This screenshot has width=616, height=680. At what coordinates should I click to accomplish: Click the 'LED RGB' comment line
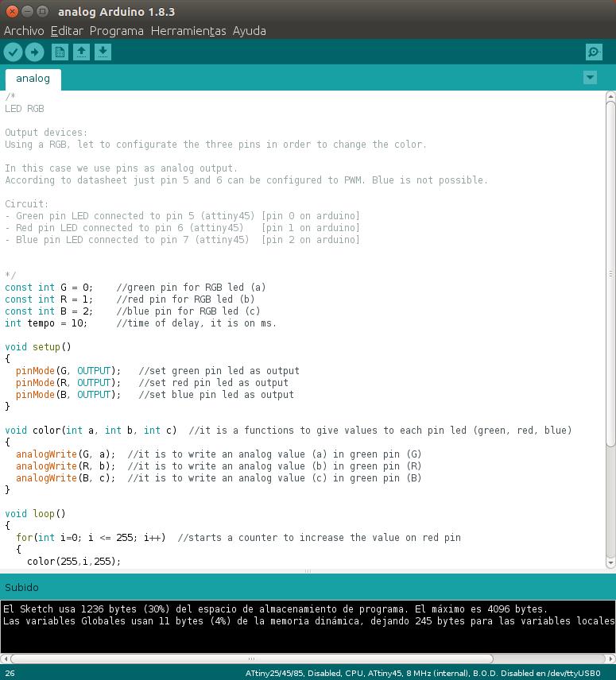click(25, 109)
